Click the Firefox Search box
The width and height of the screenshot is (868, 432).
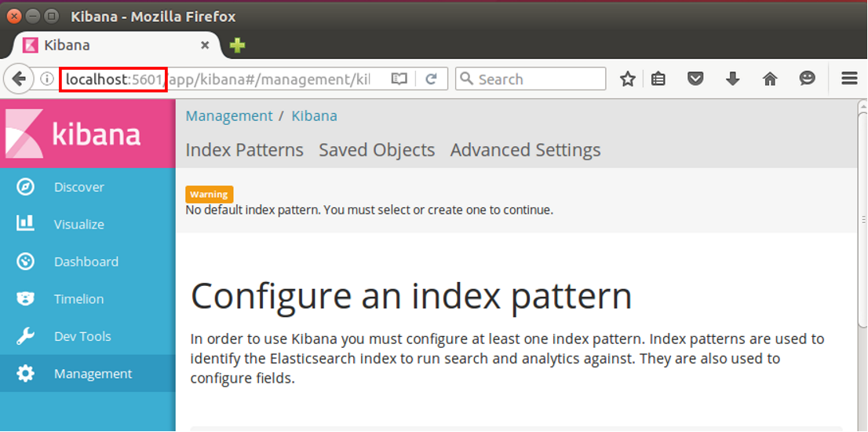coord(531,79)
